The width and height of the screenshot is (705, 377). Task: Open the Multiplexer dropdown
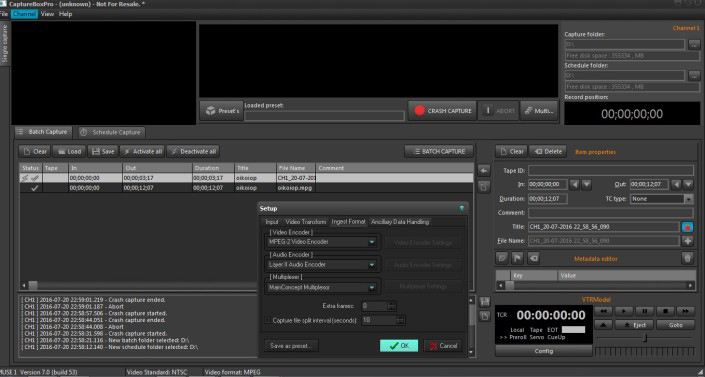click(372, 287)
